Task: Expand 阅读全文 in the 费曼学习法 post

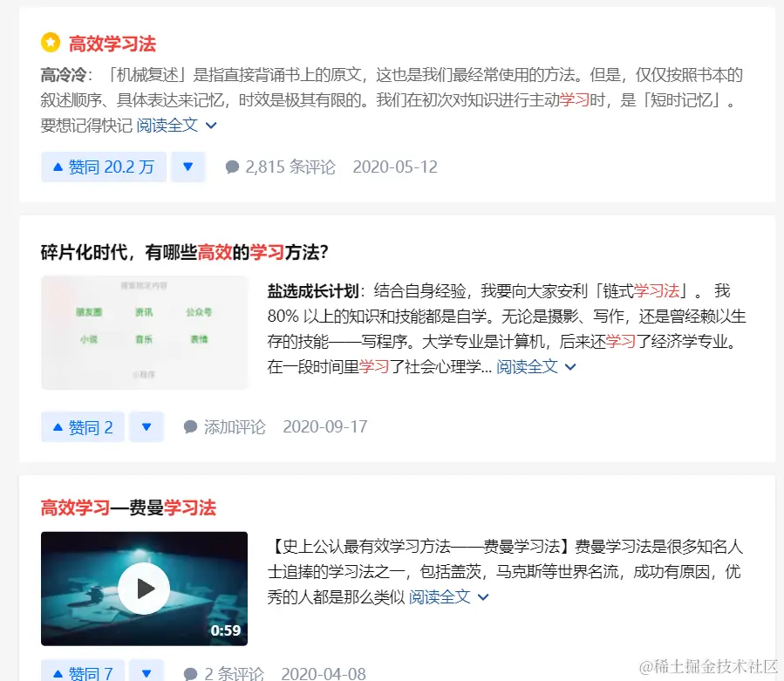Action: [448, 597]
